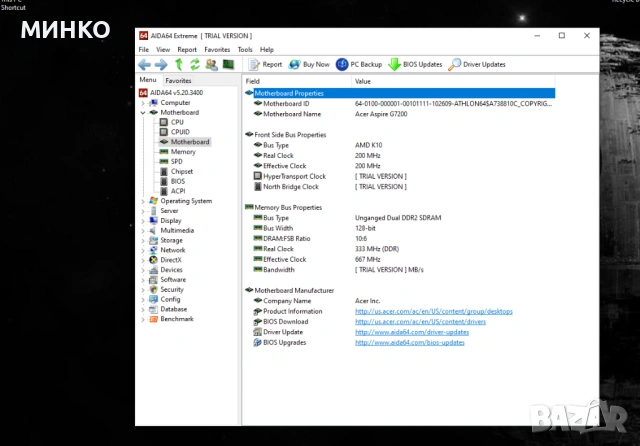The height and width of the screenshot is (446, 640).
Task: Select Chipset in the tree
Action: click(x=182, y=171)
